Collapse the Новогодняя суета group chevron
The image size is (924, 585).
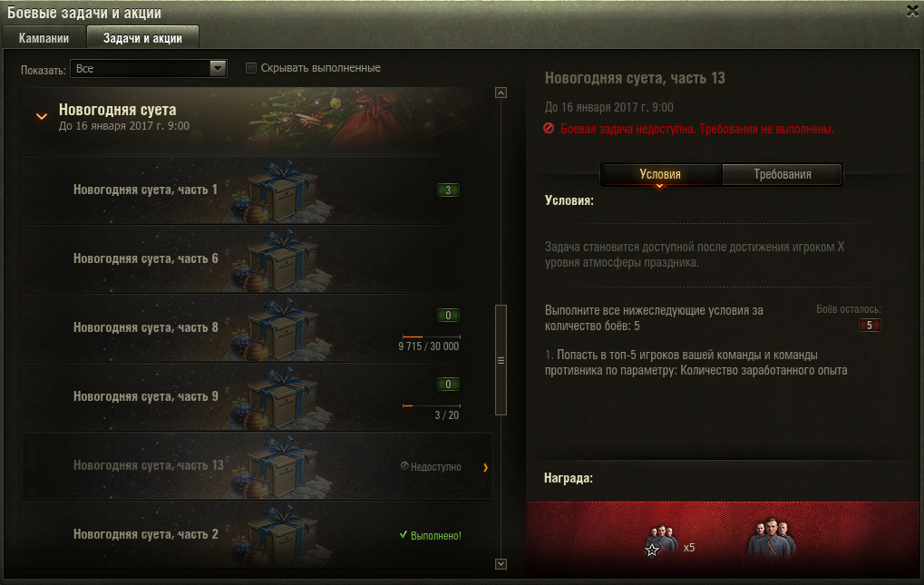click(x=41, y=117)
